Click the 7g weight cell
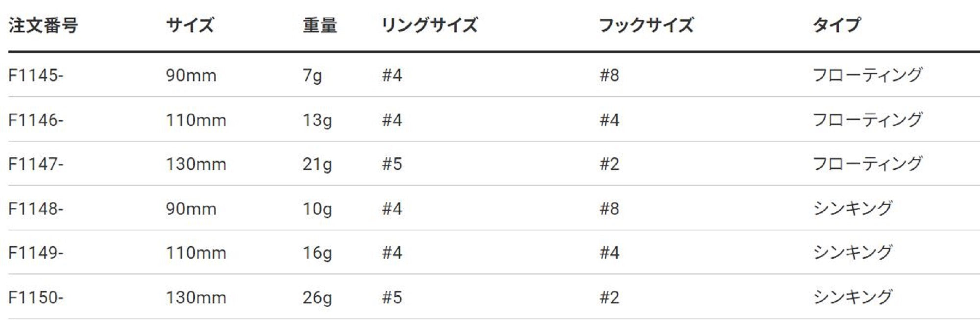Image resolution: width=980 pixels, height=320 pixels. click(312, 75)
